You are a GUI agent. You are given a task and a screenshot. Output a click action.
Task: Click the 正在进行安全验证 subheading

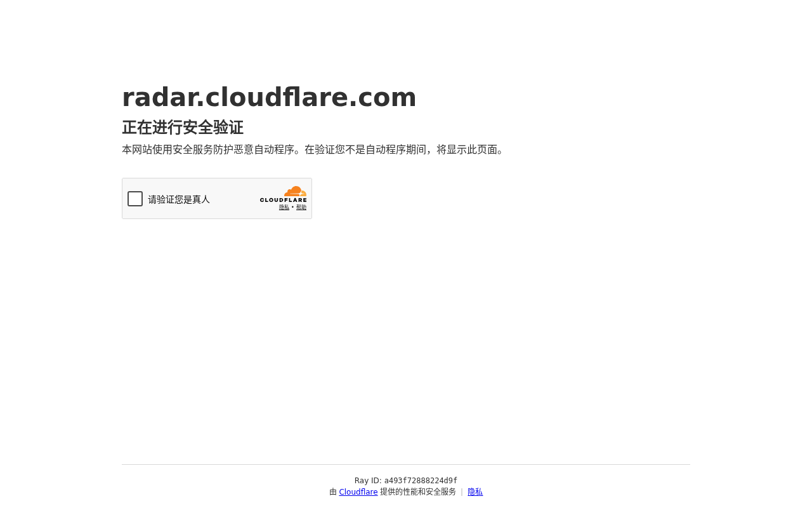click(183, 128)
